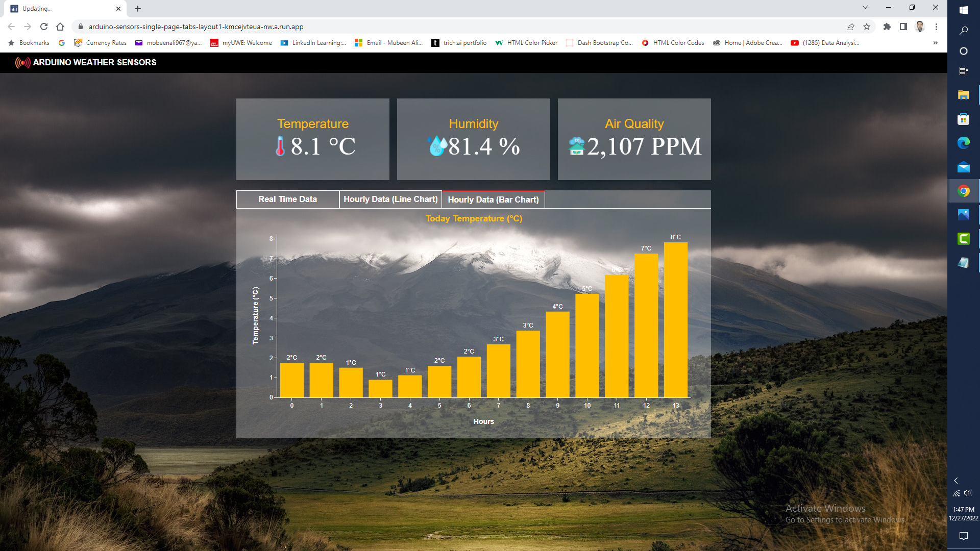
Task: Open Microsoft Edge from the taskbar
Action: click(963, 143)
